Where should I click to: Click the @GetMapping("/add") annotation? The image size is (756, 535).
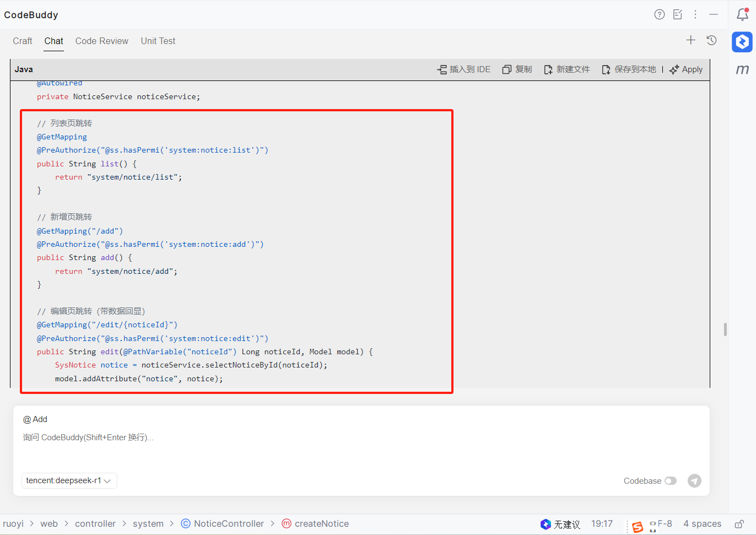pos(80,231)
